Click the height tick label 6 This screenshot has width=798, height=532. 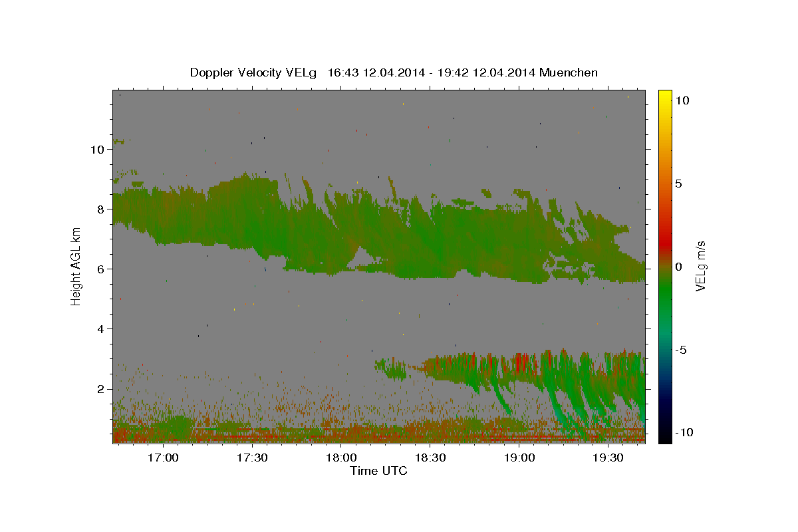(101, 269)
